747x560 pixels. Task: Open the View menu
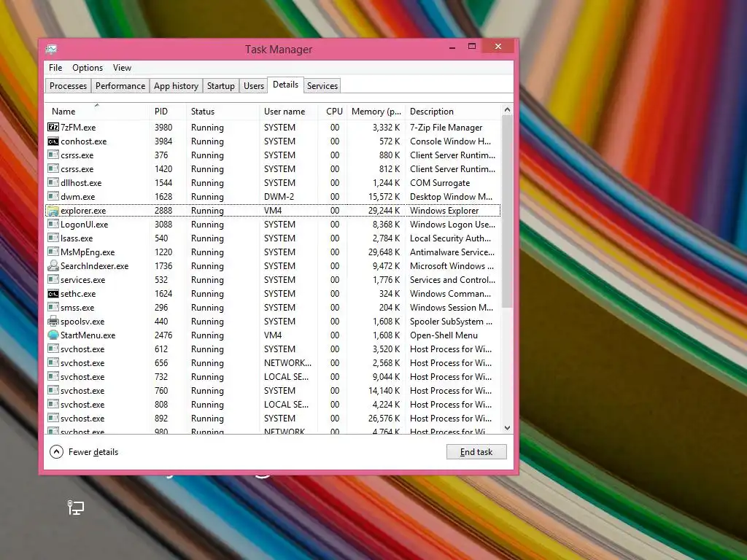pyautogui.click(x=122, y=68)
